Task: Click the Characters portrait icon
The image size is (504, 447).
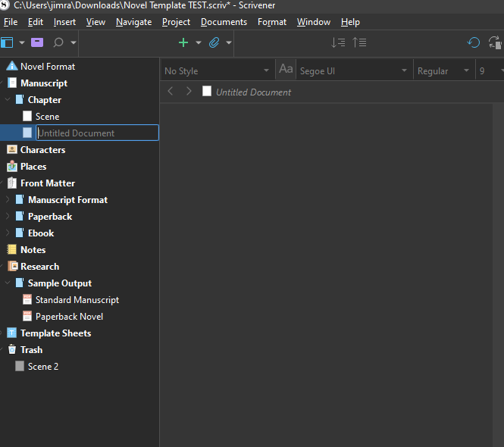Action: pyautogui.click(x=12, y=149)
